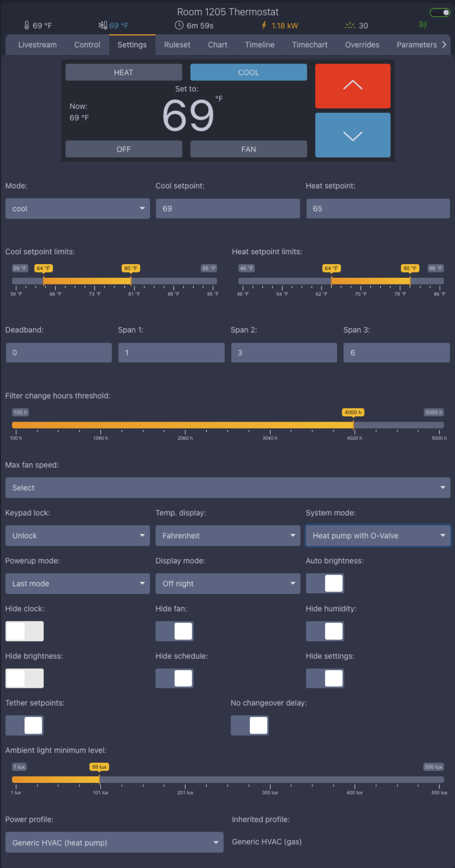The image size is (455, 868).
Task: Toggle Hide settings switch
Action: [325, 678]
